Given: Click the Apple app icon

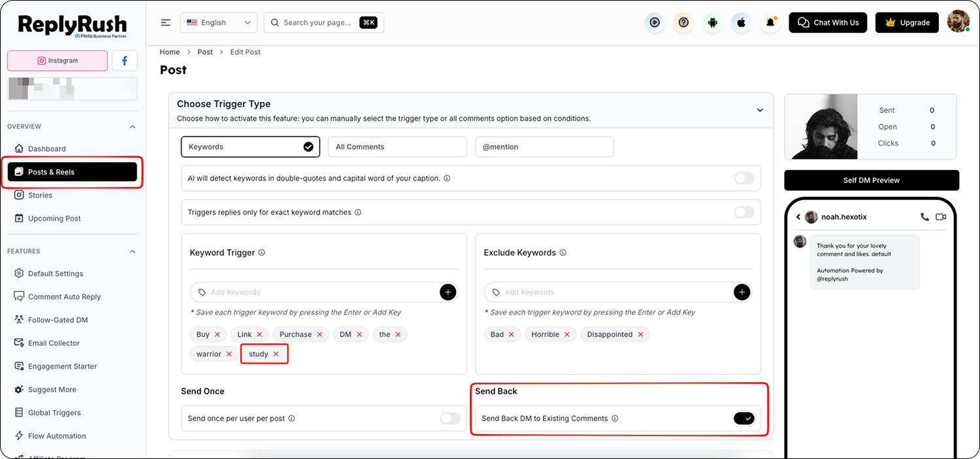Looking at the screenshot, I should point(741,22).
